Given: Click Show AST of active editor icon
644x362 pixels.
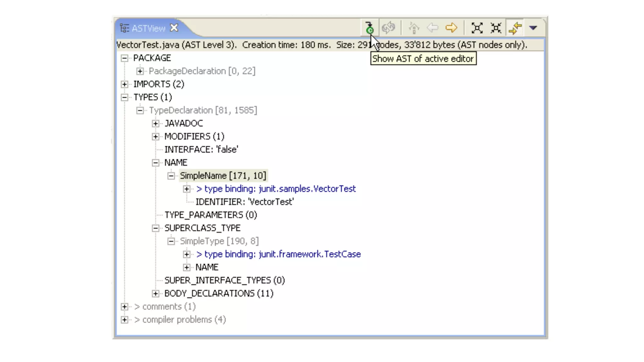Looking at the screenshot, I should pos(369,28).
